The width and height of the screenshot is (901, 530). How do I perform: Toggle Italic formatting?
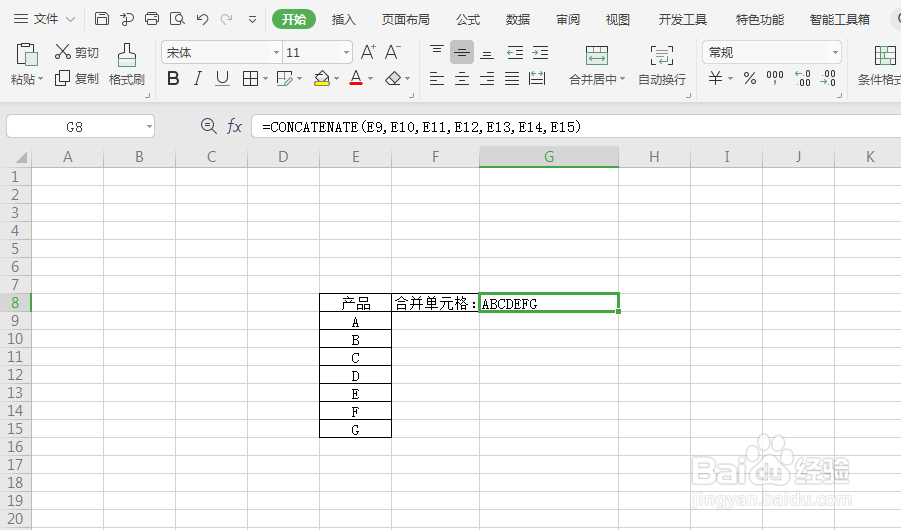198,78
